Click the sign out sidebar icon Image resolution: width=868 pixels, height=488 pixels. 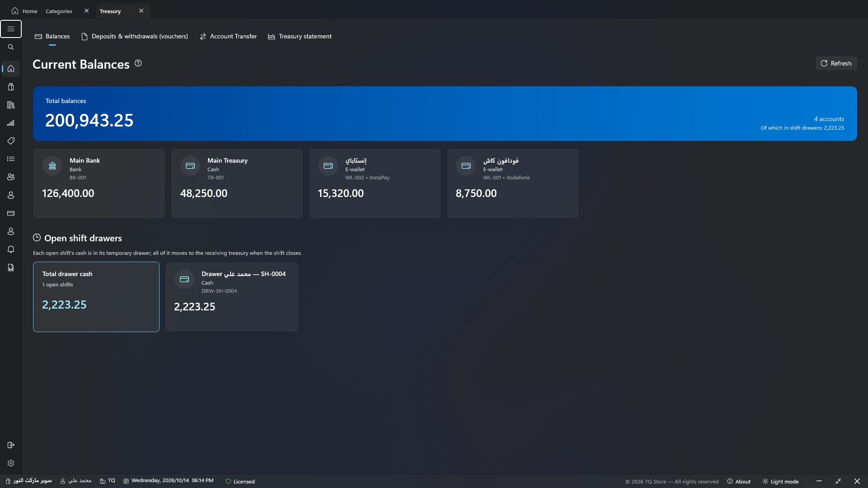click(x=11, y=445)
